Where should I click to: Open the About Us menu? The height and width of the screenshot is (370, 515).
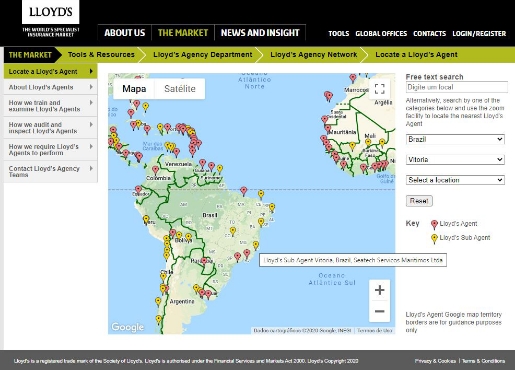pos(125,33)
